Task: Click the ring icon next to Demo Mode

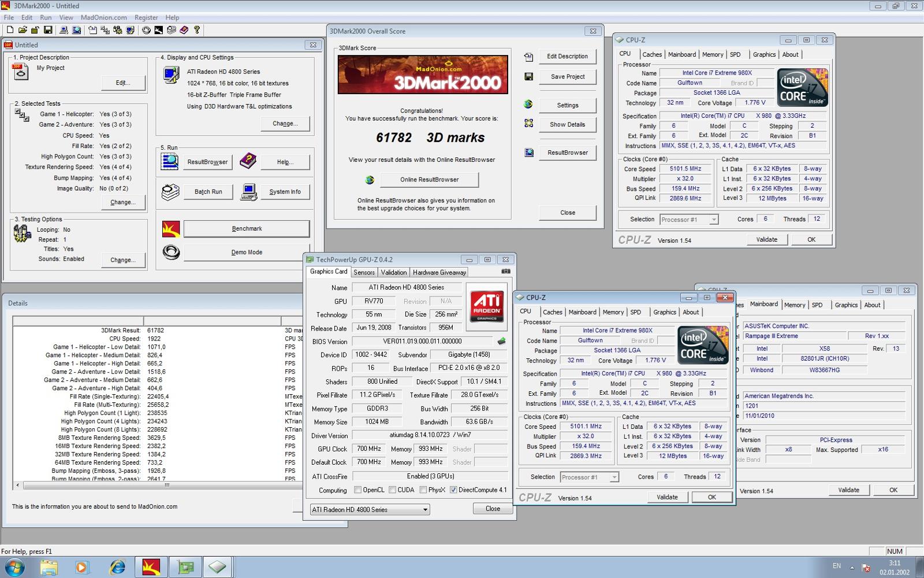Action: coord(171,252)
